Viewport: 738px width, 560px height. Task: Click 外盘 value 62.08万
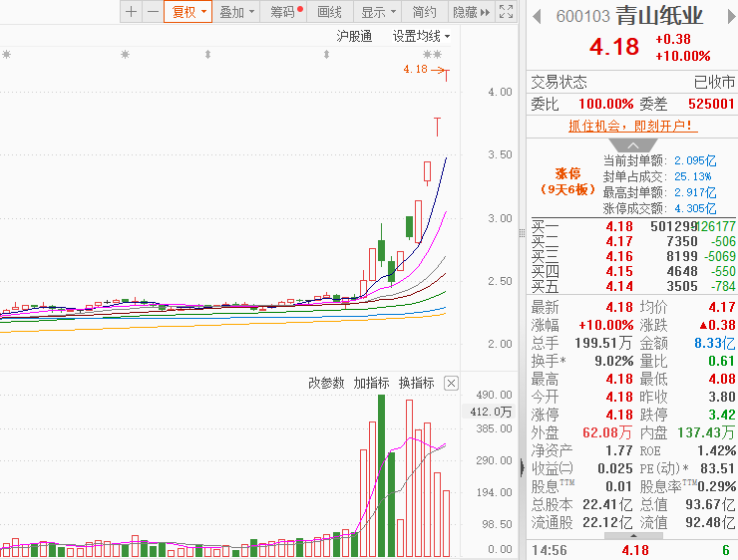point(607,432)
